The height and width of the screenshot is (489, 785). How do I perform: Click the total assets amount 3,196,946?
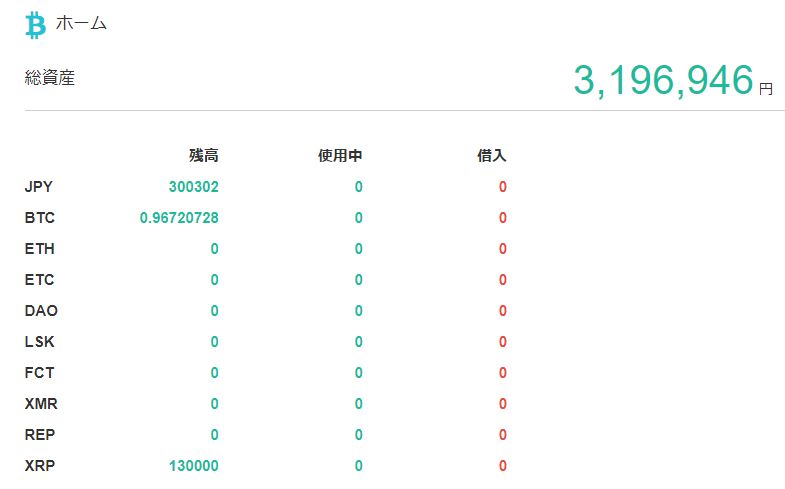point(662,81)
